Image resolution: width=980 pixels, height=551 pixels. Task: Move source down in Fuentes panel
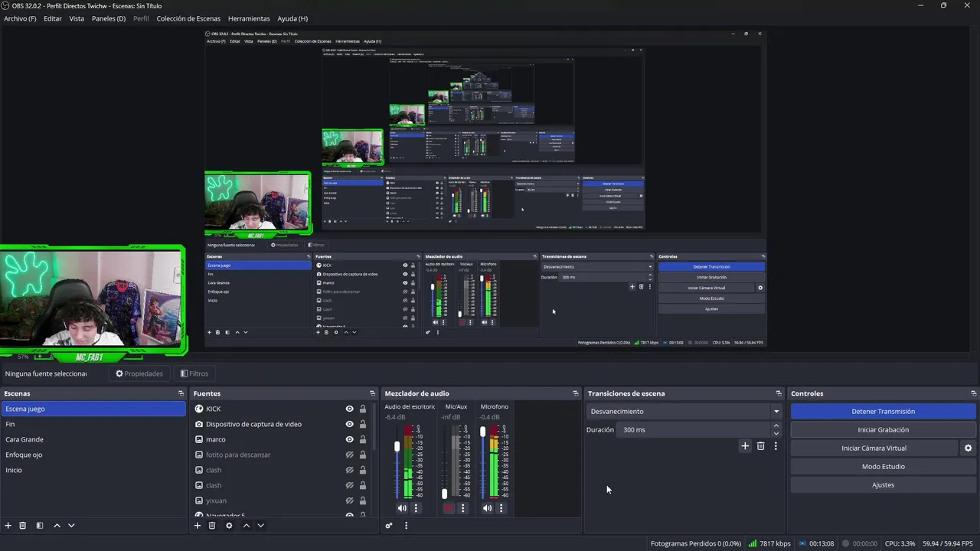click(x=260, y=526)
